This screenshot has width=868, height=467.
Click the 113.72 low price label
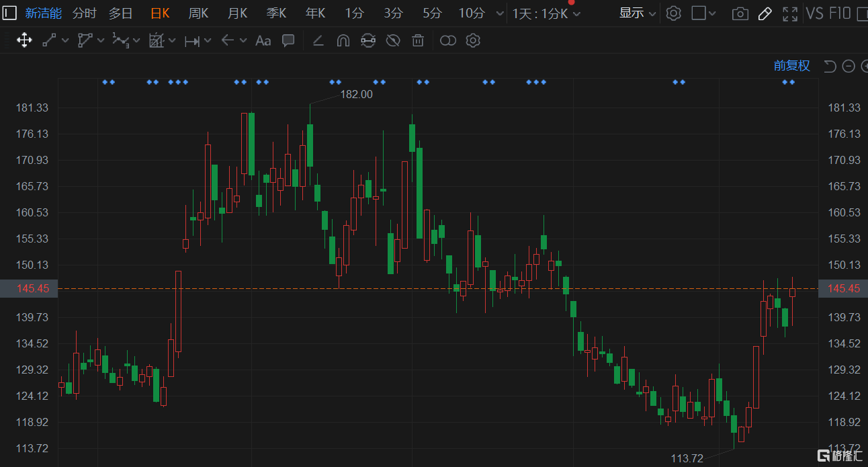(x=687, y=458)
